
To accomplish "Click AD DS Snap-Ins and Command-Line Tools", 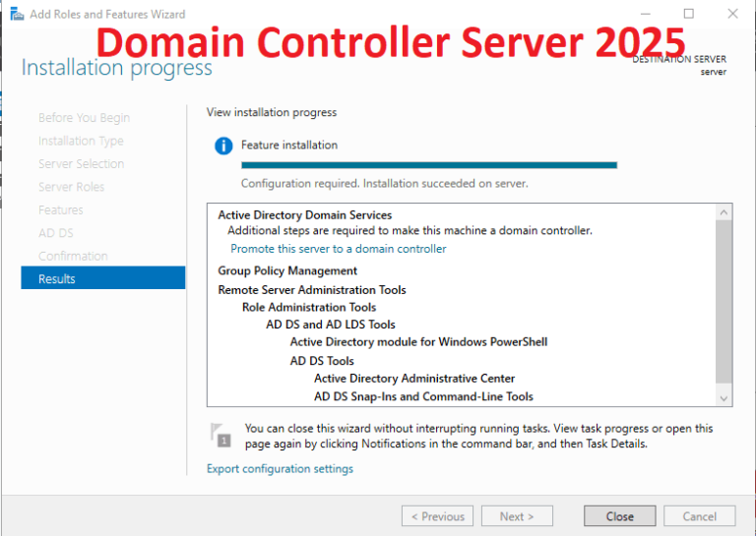I will [424, 396].
